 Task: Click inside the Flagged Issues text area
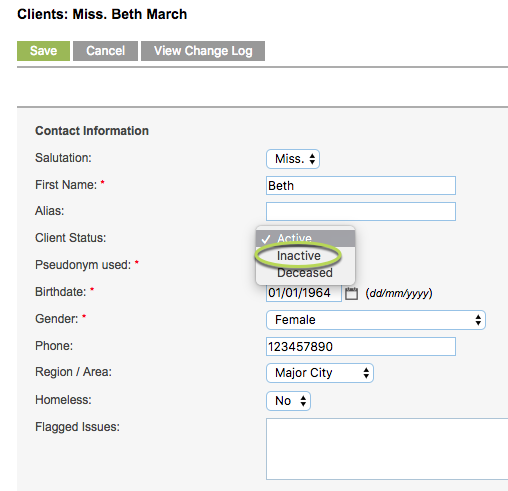tap(387, 449)
